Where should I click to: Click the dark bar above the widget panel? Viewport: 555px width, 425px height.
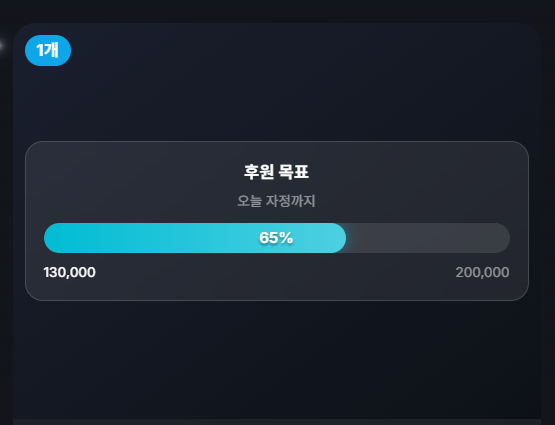tap(276, 11)
